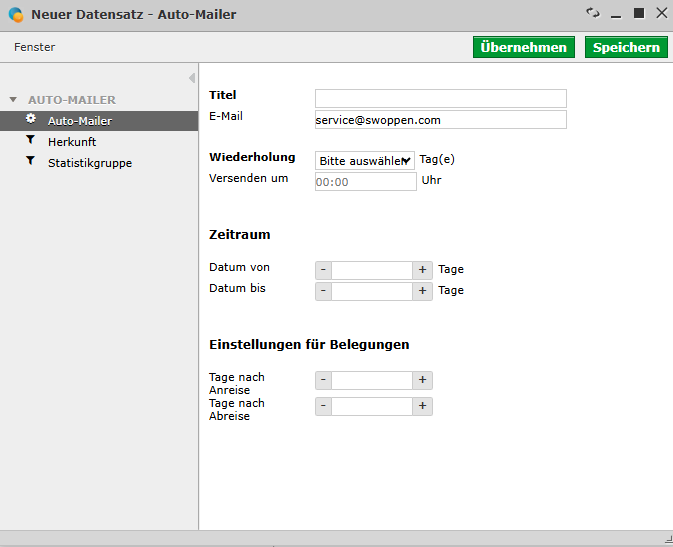
Task: Decrease Datum von with minus button
Action: point(323,270)
